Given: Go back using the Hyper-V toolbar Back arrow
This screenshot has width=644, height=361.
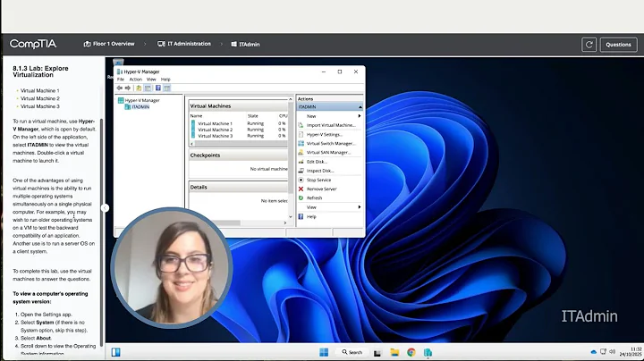Looking at the screenshot, I should (120, 88).
